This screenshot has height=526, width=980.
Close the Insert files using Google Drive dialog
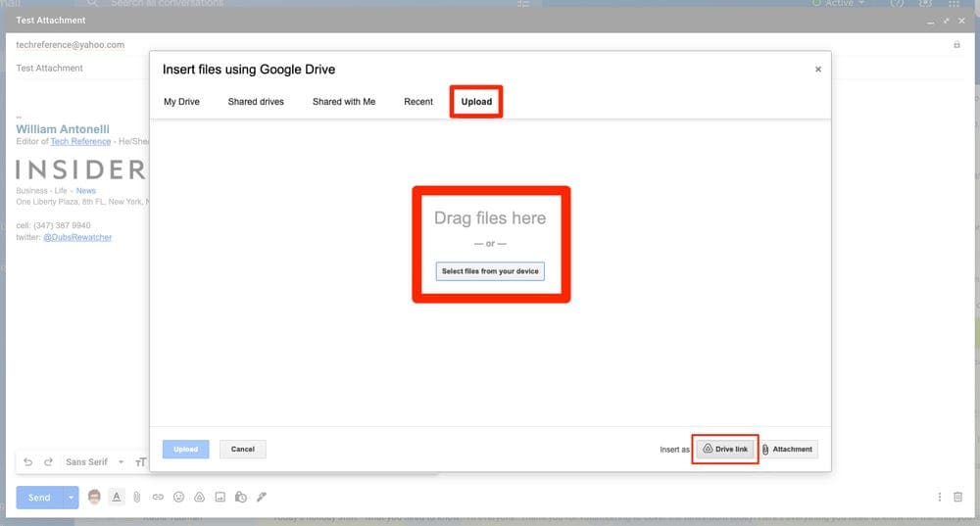[817, 70]
